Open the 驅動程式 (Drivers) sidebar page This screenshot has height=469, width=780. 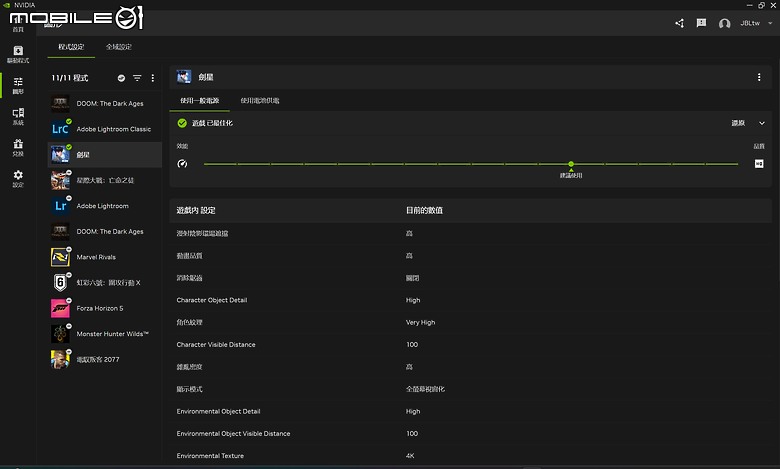pos(18,54)
